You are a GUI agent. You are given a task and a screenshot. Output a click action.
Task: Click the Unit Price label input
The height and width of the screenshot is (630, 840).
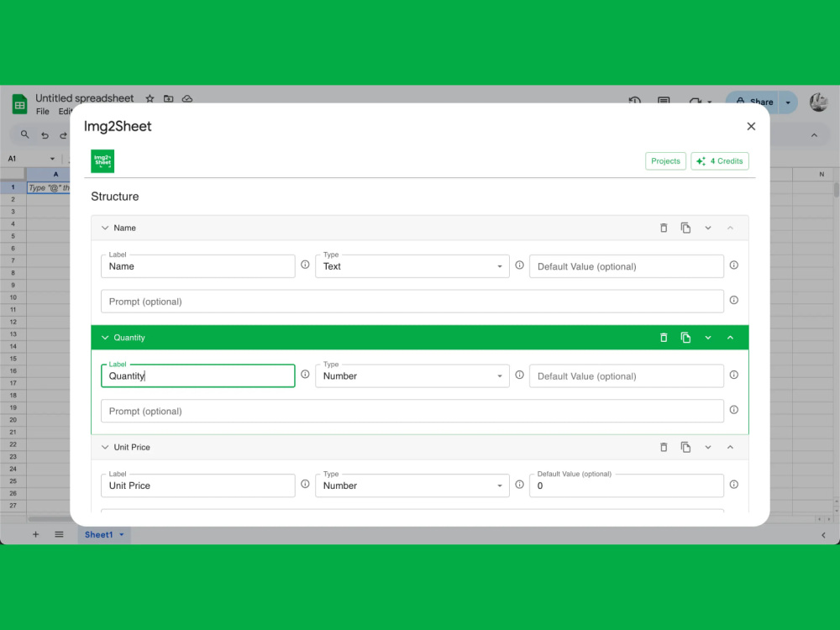click(x=197, y=486)
